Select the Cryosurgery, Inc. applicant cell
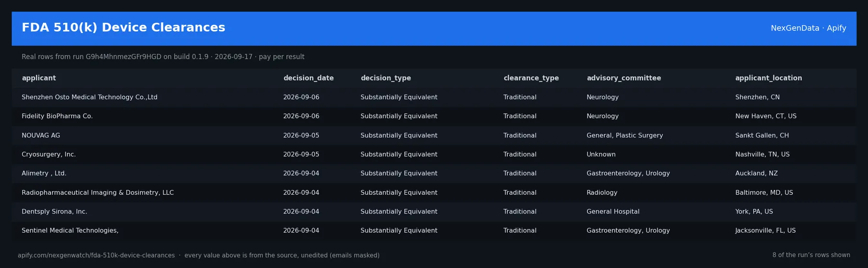This screenshot has height=268, width=868. click(49, 154)
